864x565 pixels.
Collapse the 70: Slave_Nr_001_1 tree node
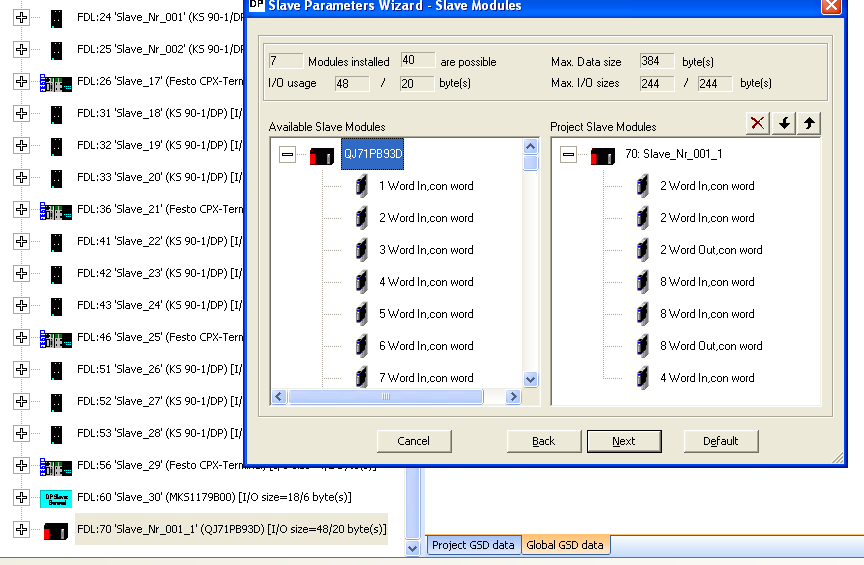pyautogui.click(x=569, y=155)
